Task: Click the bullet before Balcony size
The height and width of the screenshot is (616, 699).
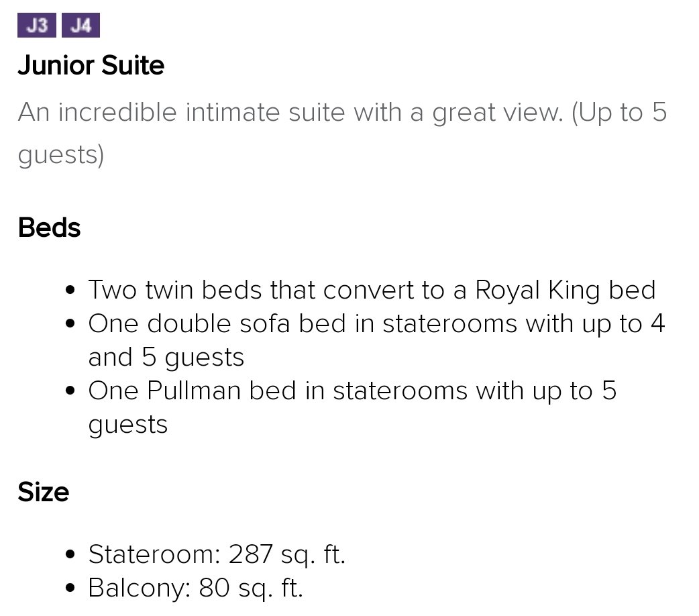Action: pyautogui.click(x=70, y=588)
